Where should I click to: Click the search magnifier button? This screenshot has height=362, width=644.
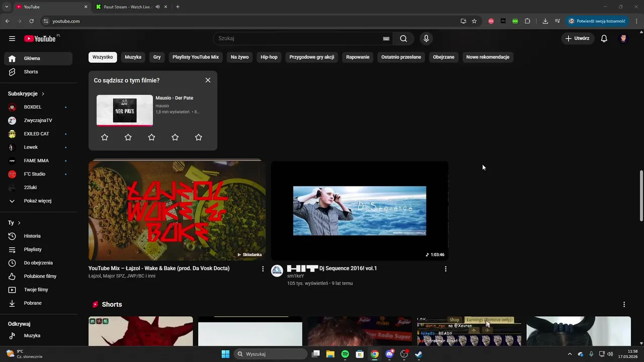(x=404, y=39)
